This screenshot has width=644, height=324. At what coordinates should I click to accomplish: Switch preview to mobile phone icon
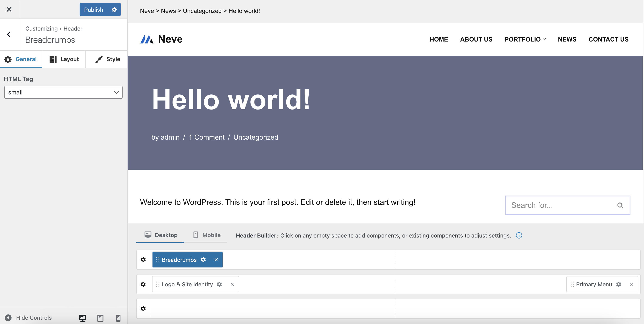[118, 318]
